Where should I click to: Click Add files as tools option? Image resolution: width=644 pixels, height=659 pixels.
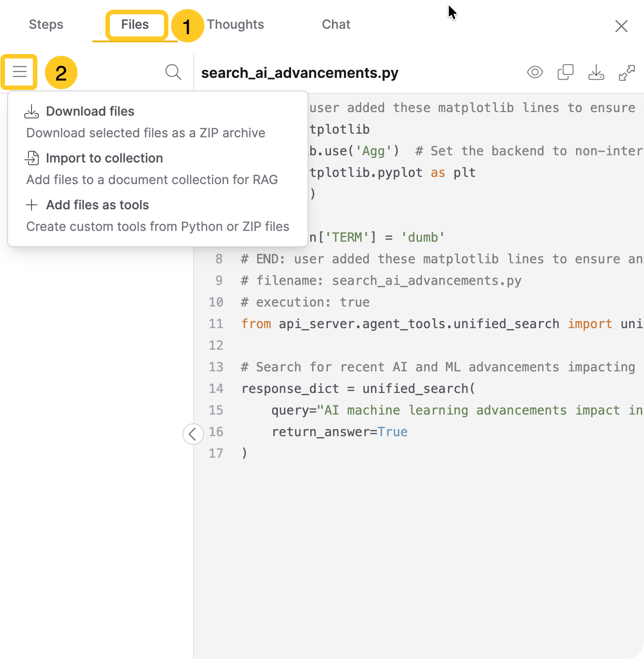pyautogui.click(x=97, y=205)
